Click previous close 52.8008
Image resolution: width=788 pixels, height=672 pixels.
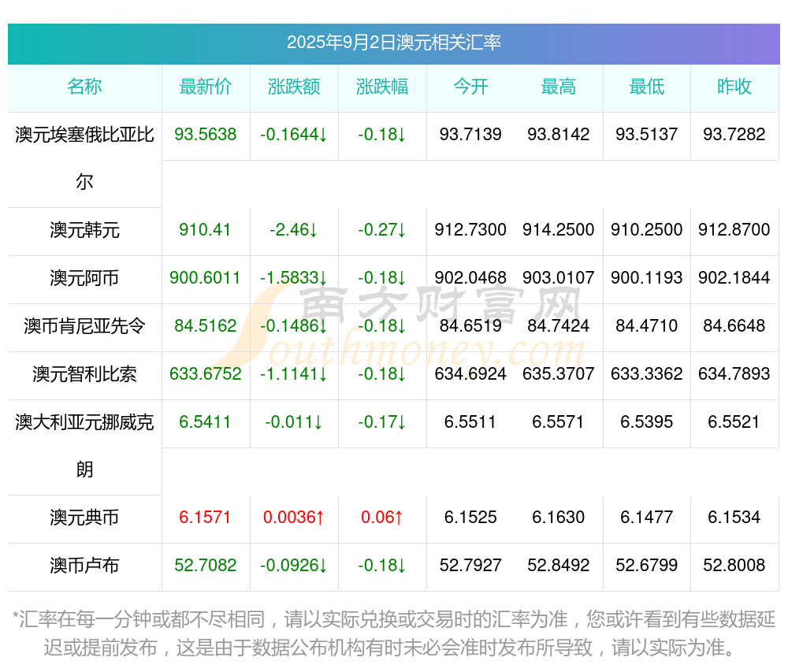click(x=734, y=565)
